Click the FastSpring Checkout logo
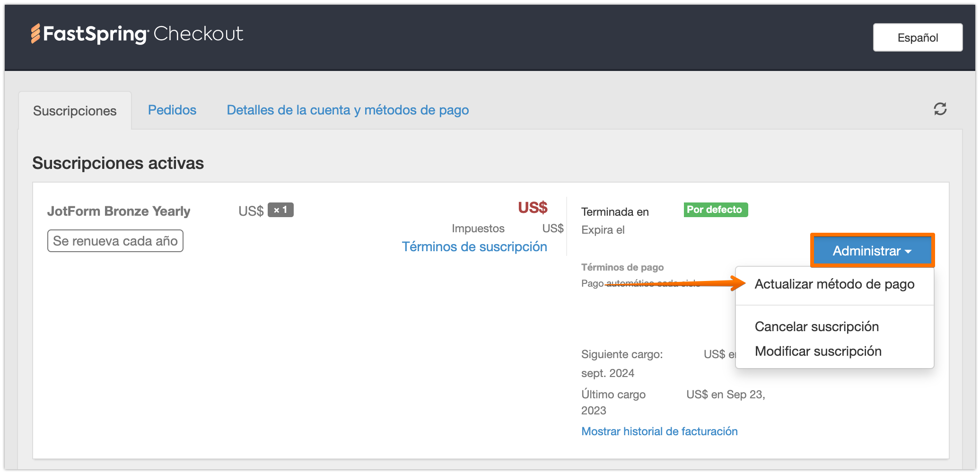Viewport: 980px width, 474px height. [x=137, y=34]
